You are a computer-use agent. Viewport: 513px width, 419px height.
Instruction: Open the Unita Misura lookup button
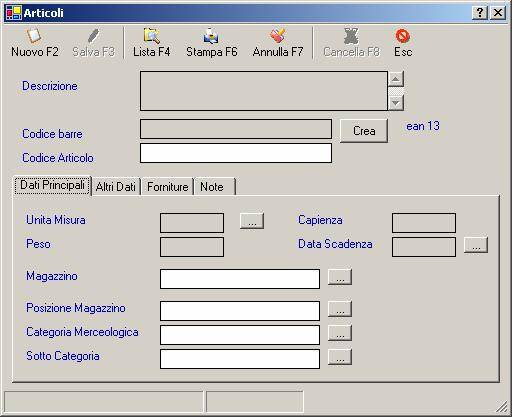252,221
